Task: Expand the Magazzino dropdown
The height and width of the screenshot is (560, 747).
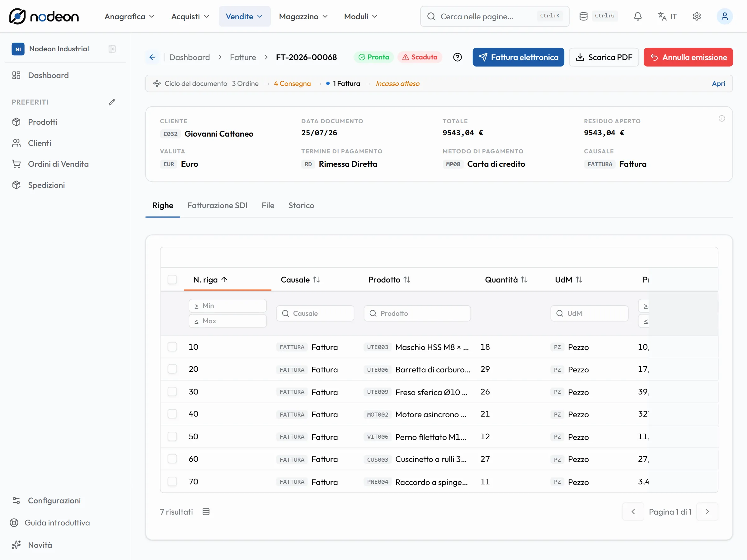Action: 303,16
